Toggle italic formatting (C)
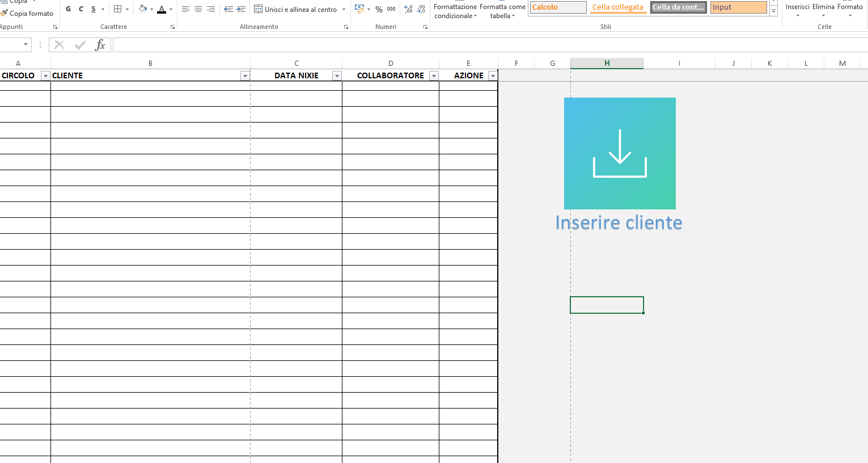The image size is (868, 463). point(81,9)
